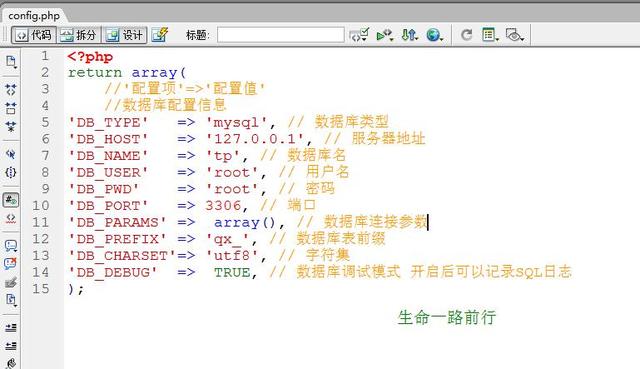Open documents list in coding toolbar
This screenshot has height=369, width=640.
pyautogui.click(x=11, y=62)
